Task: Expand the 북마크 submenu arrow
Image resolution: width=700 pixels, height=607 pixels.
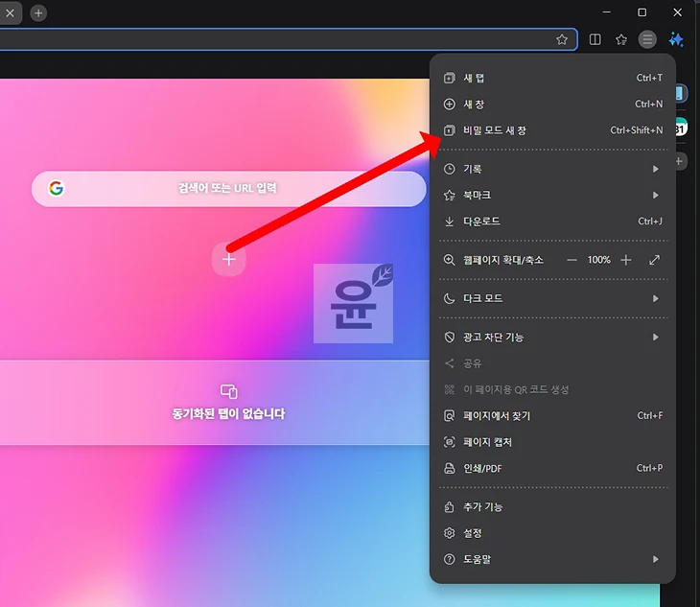Action: click(x=655, y=195)
